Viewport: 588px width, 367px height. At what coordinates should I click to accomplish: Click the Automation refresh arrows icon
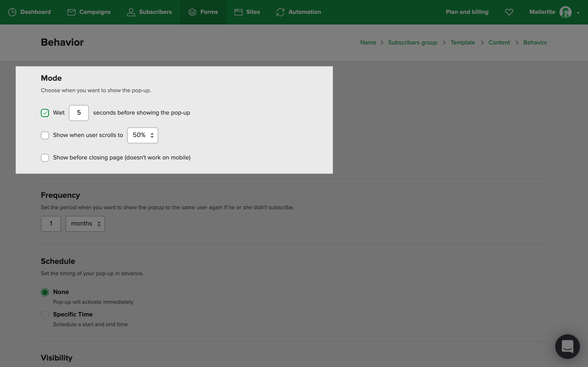coord(280,12)
